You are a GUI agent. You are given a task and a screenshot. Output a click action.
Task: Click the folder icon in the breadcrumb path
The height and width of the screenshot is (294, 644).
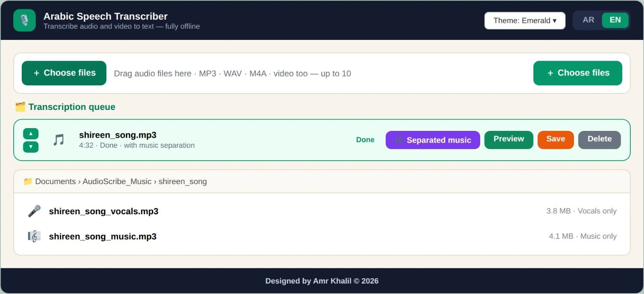[x=28, y=181]
